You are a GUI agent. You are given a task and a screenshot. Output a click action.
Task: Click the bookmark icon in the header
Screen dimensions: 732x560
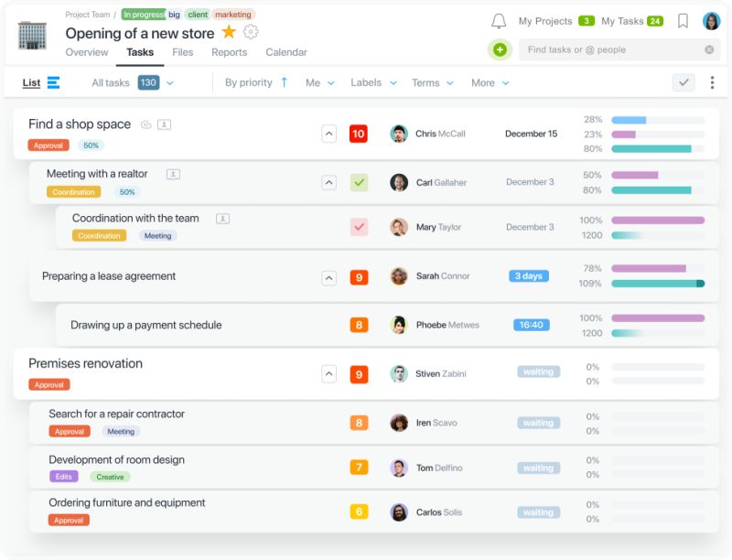(x=681, y=20)
